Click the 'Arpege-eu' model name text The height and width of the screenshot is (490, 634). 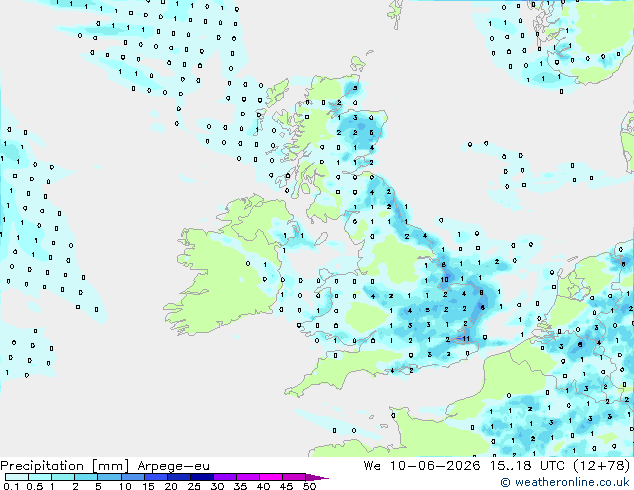(173, 466)
